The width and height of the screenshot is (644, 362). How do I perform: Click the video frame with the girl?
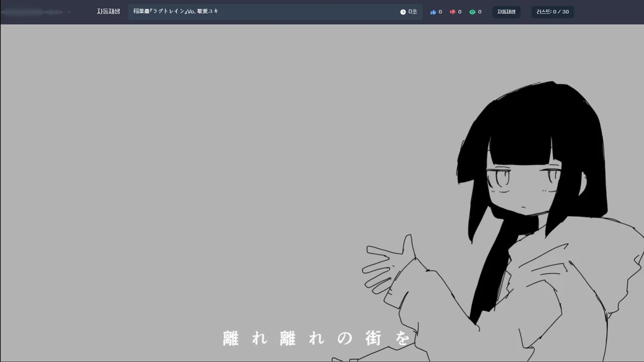point(322,193)
